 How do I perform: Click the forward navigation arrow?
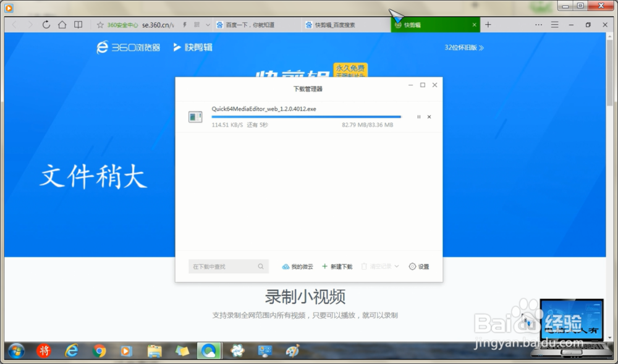point(30,25)
